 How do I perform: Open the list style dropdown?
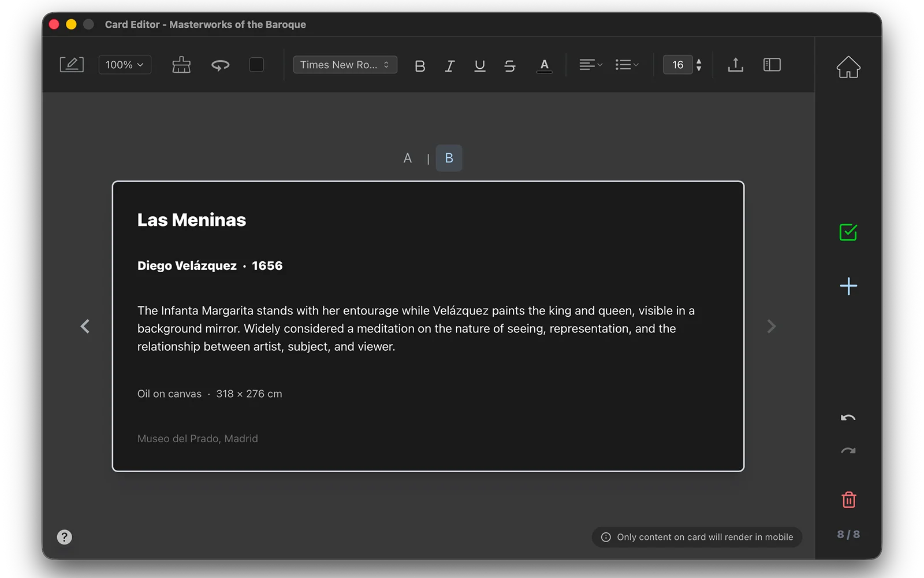[x=627, y=65]
